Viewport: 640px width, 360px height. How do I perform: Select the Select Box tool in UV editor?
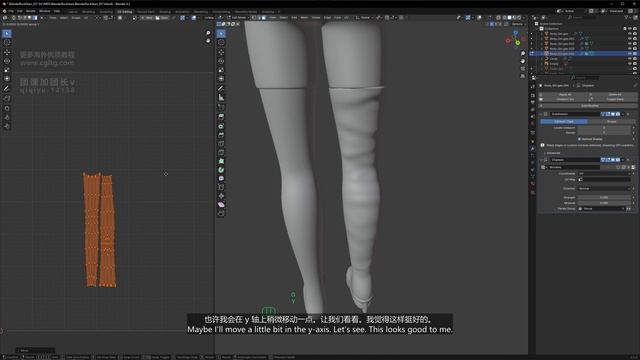[7, 33]
